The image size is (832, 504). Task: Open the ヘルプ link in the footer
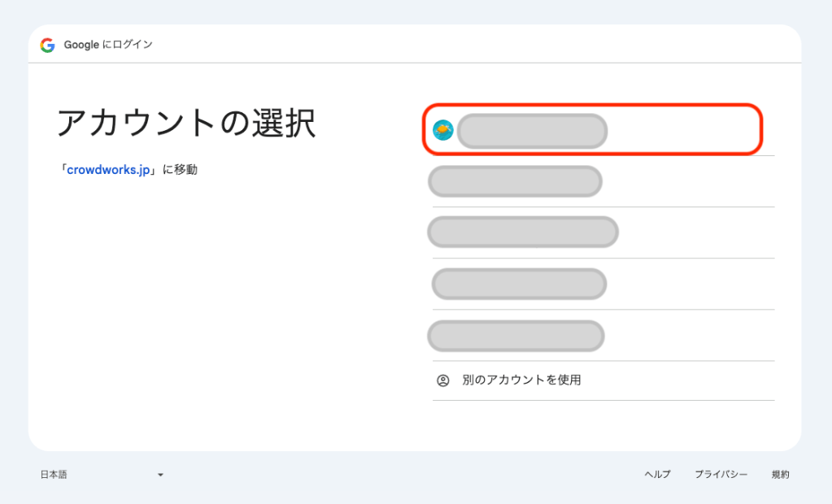[x=657, y=475]
